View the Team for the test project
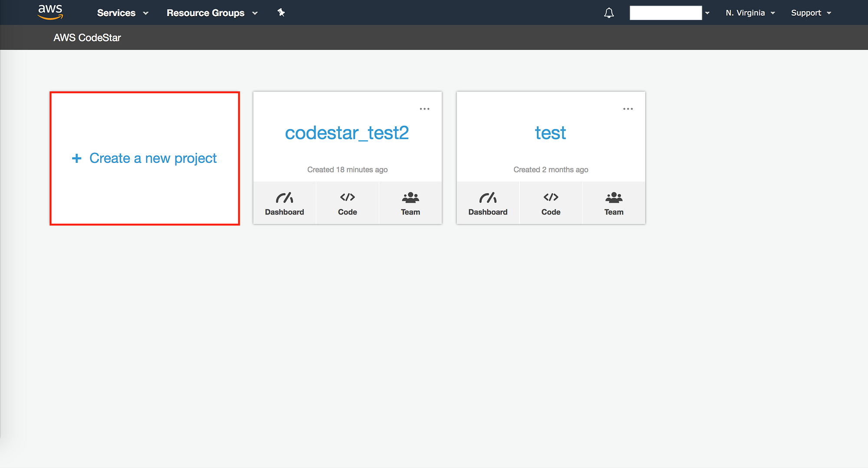This screenshot has width=868, height=468. point(613,203)
